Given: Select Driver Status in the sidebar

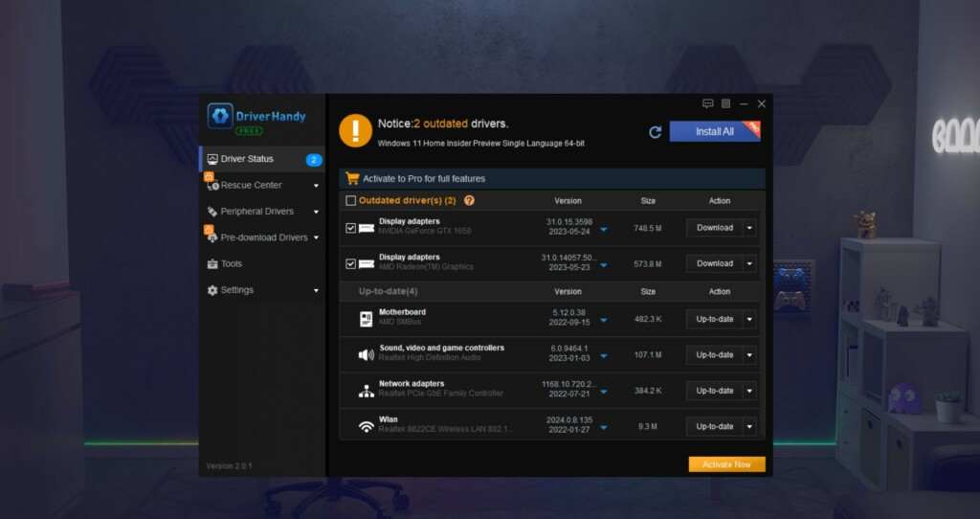Looking at the screenshot, I should (262, 159).
